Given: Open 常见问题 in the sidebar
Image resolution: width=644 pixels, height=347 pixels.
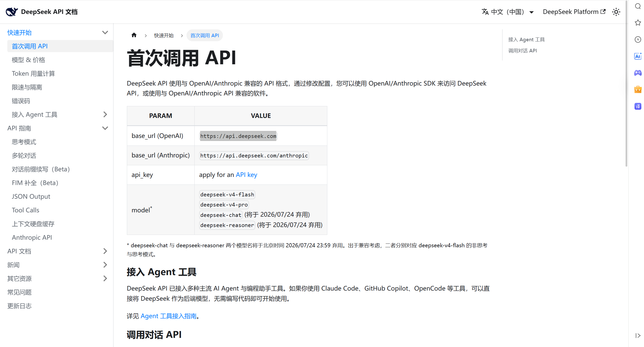Looking at the screenshot, I should tap(19, 292).
